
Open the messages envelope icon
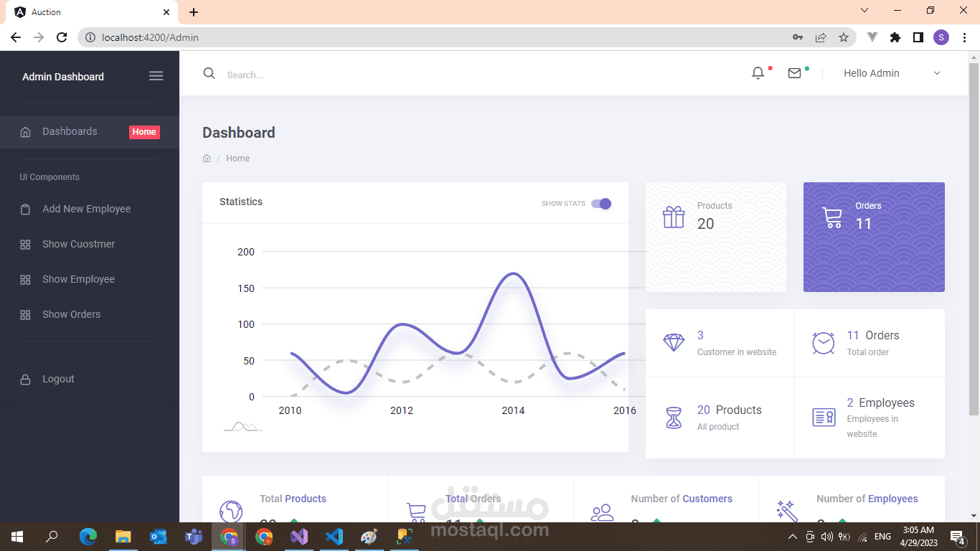pos(794,73)
